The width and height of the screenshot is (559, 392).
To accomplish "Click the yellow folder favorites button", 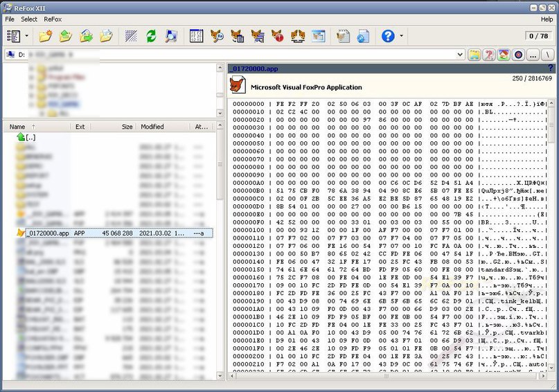I will [x=474, y=55].
